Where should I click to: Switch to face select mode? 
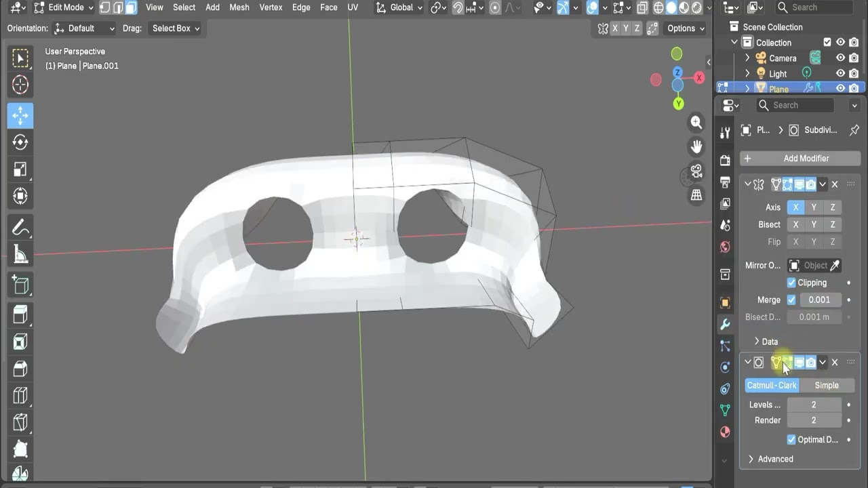pos(131,7)
